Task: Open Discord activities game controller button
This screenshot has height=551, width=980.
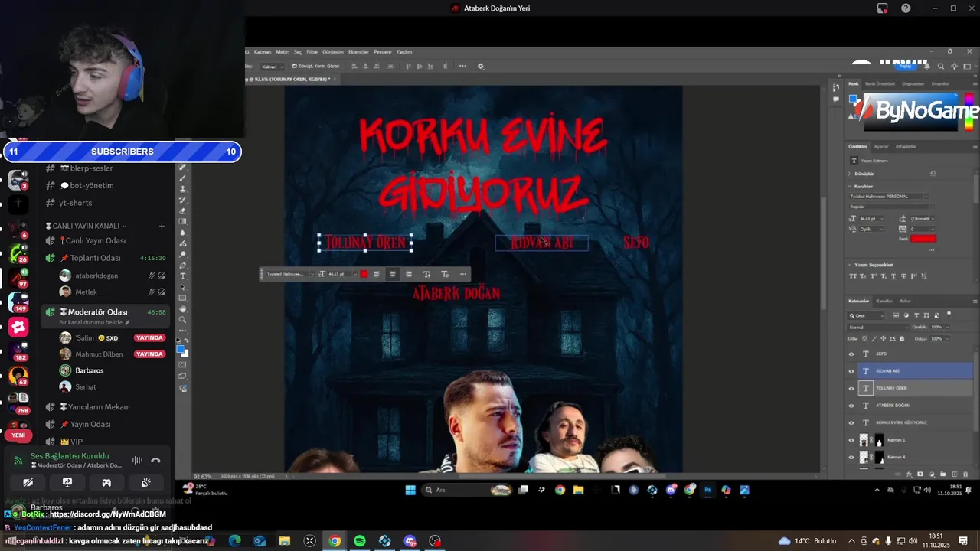Action: click(x=106, y=483)
